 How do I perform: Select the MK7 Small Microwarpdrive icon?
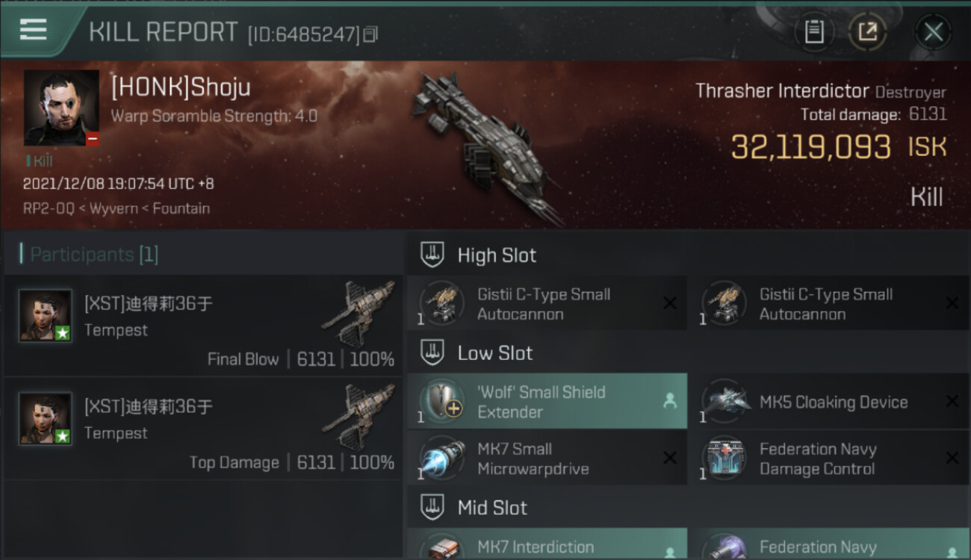click(441, 458)
